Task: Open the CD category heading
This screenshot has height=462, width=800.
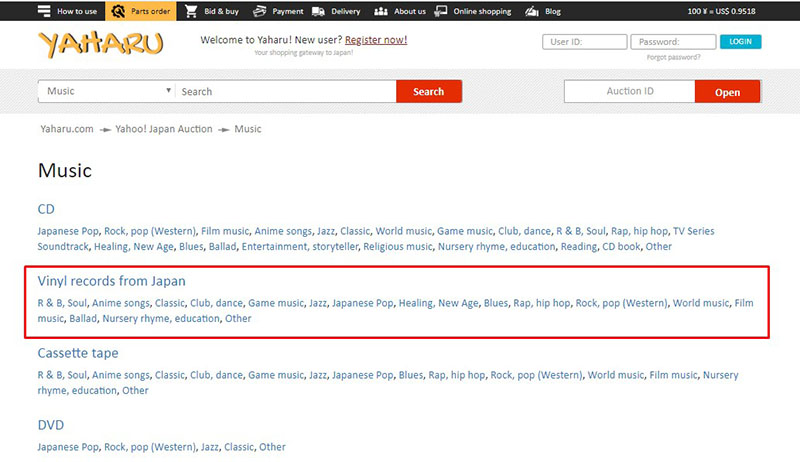Action: pyautogui.click(x=46, y=209)
